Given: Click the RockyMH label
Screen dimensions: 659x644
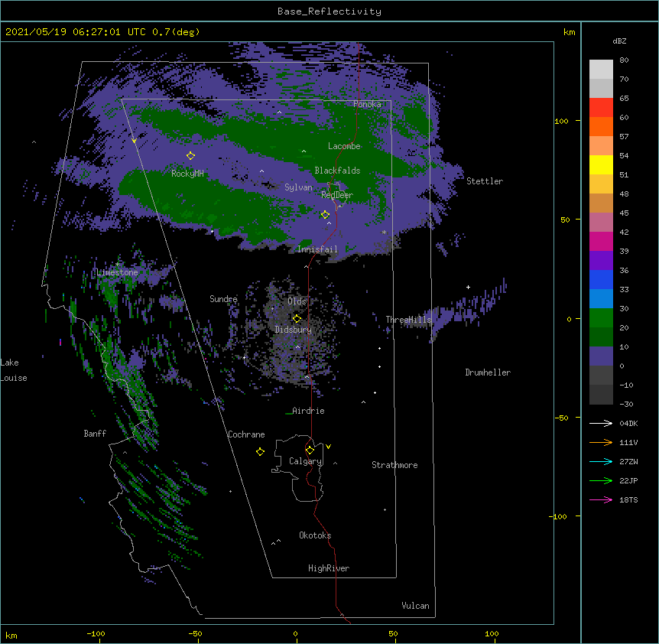Looking at the screenshot, I should tap(187, 174).
